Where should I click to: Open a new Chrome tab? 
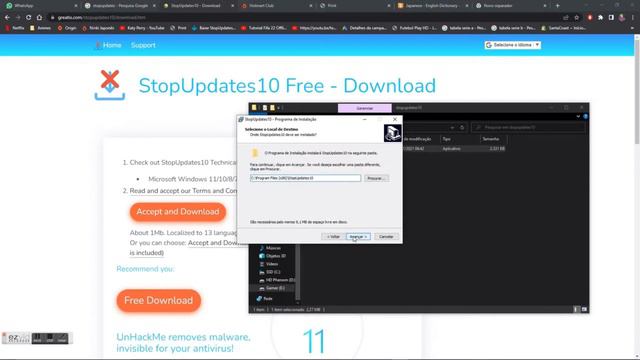pos(557,6)
